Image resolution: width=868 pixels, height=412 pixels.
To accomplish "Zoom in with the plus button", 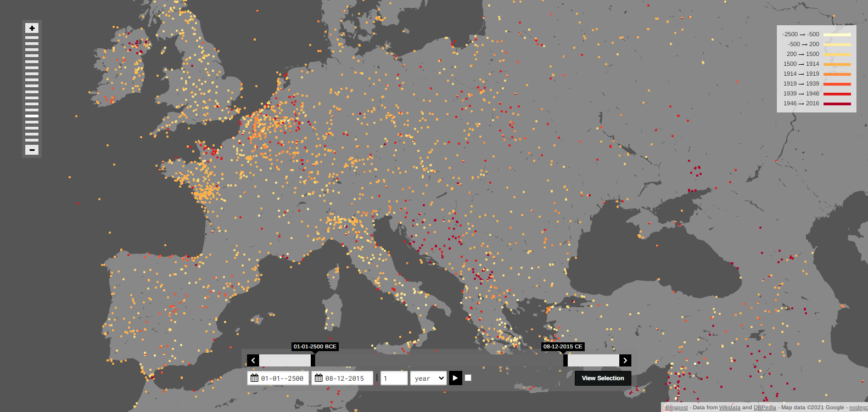I will point(32,28).
